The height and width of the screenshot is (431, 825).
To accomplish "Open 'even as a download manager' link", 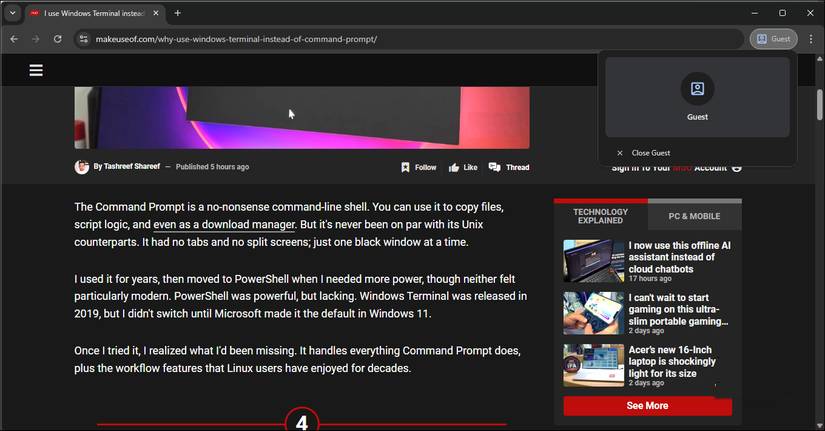I will 224,224.
